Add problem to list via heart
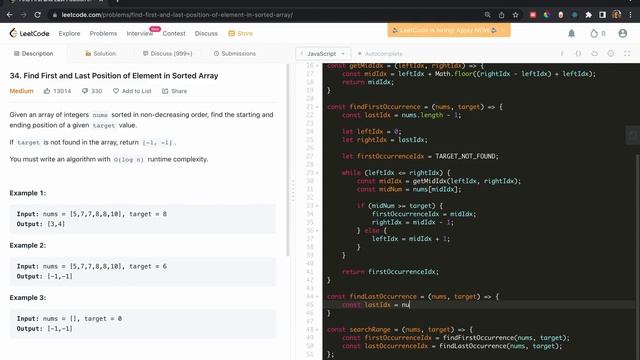This screenshot has height=360, width=640. [x=132, y=91]
